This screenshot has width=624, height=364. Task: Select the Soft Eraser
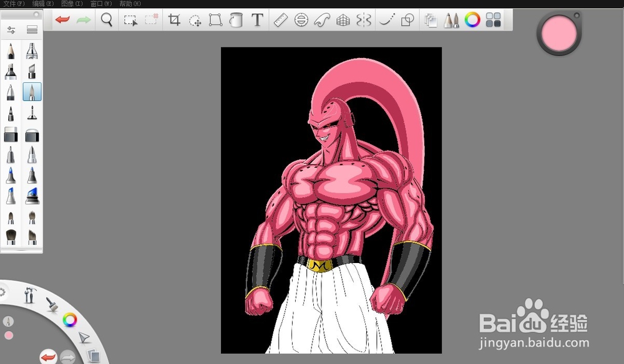32,135
